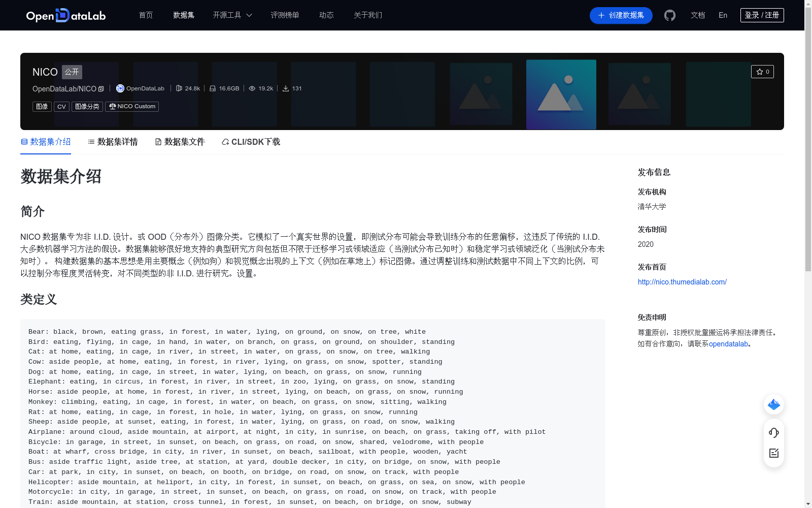The height and width of the screenshot is (508, 812).
Task: Click the 类定义 heading
Action: pyautogui.click(x=39, y=300)
